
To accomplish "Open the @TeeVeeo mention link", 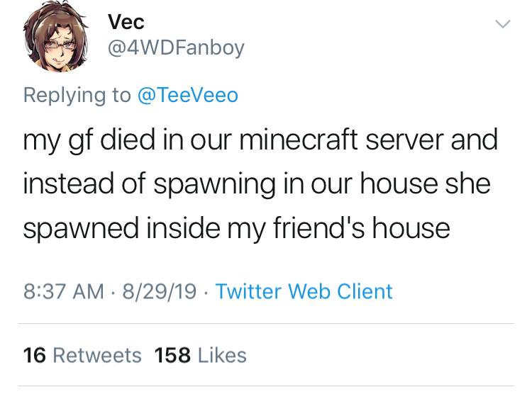I will (187, 96).
